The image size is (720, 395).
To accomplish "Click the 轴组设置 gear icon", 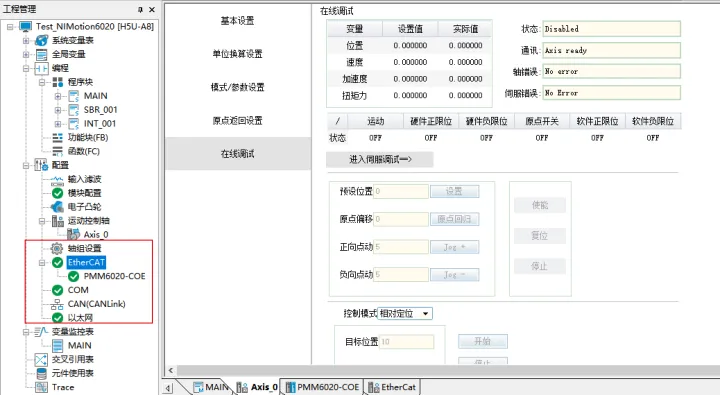I will [56, 248].
